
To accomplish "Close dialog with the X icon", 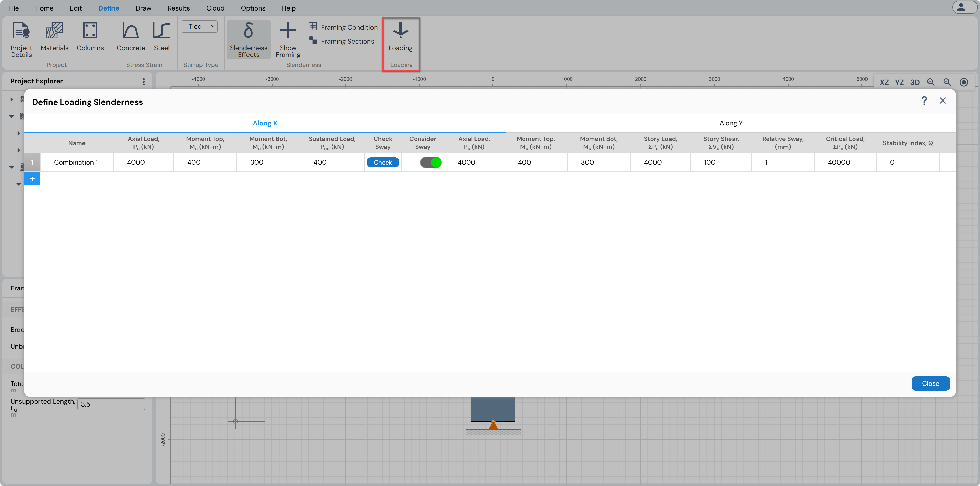I will (x=943, y=100).
